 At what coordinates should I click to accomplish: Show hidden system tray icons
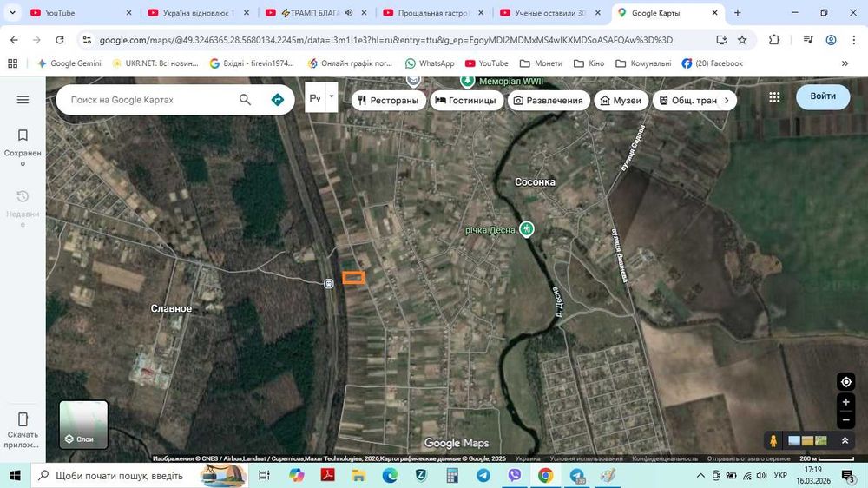coord(700,476)
